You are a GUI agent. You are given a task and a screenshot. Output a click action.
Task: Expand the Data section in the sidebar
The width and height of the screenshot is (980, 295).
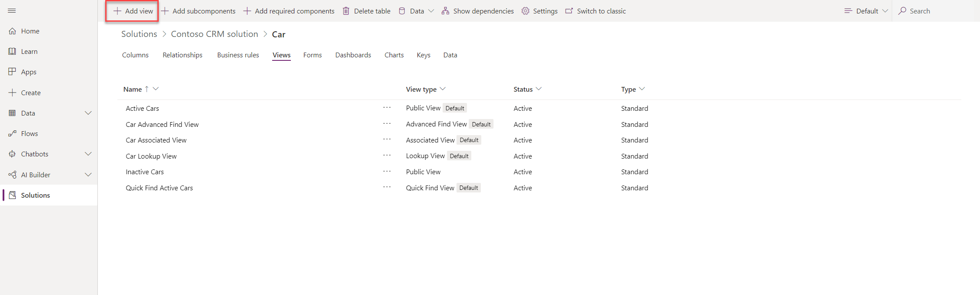click(x=88, y=113)
